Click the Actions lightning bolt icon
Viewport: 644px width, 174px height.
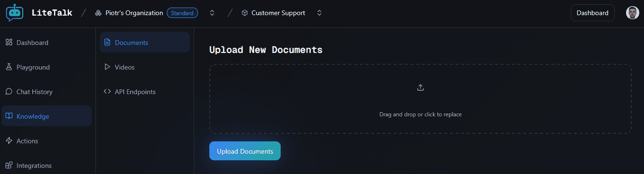(9, 141)
